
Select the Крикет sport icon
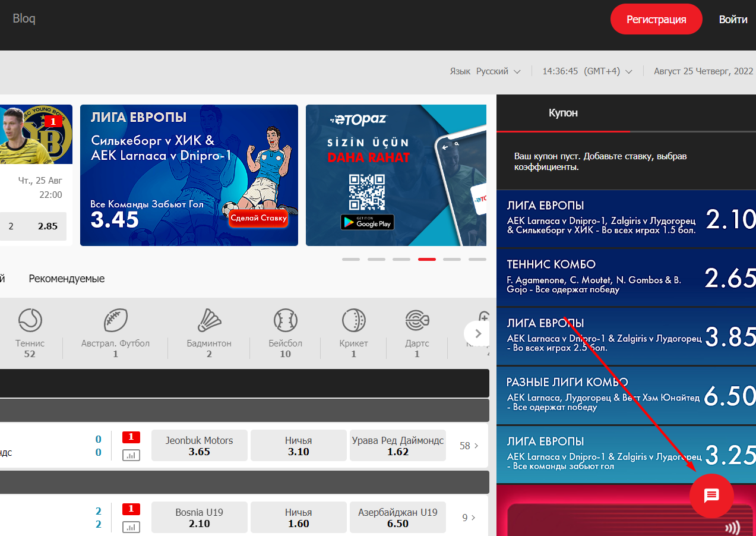pyautogui.click(x=353, y=320)
